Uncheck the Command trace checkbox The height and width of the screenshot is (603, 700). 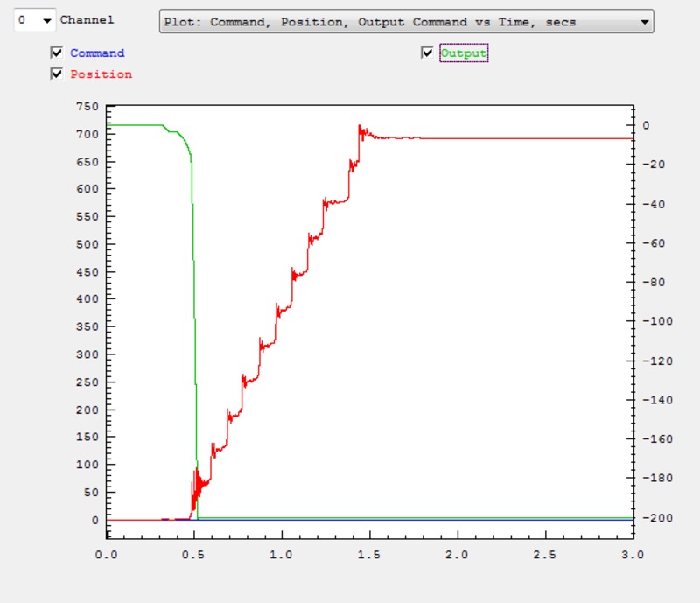tap(57, 53)
